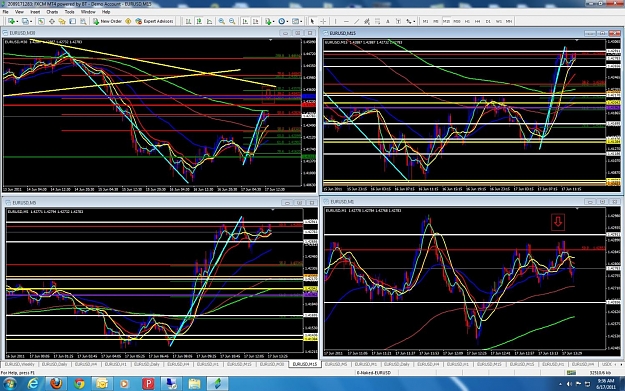Switch timeframe to M5

click(436, 21)
